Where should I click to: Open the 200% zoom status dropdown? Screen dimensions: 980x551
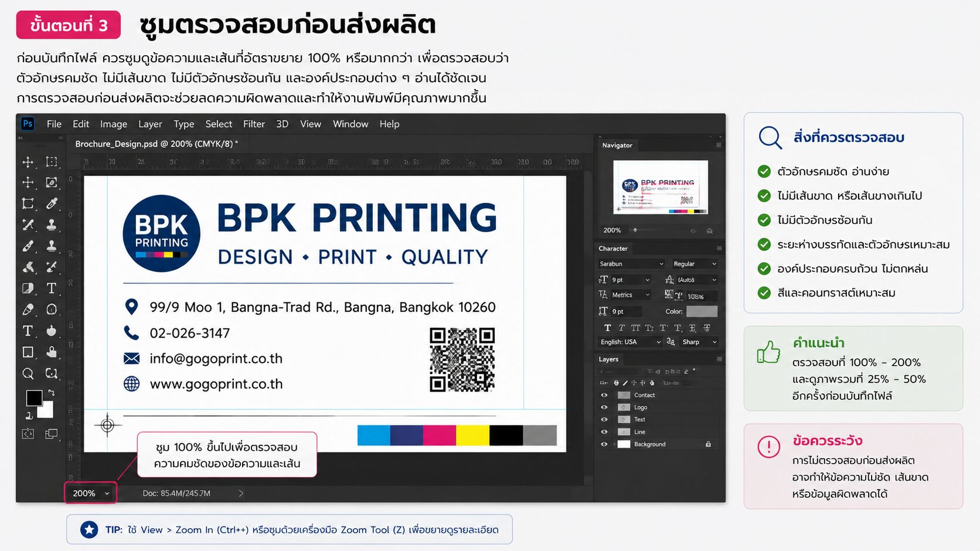pos(90,493)
